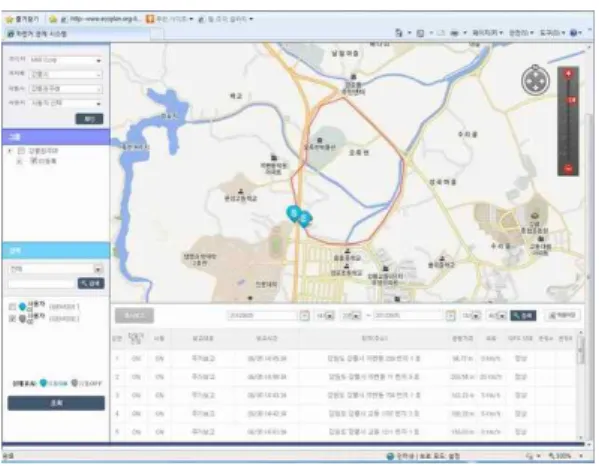This screenshot has height=466, width=599.
Task: Open the end hour dropdown
Action: pyautogui.click(x=471, y=316)
